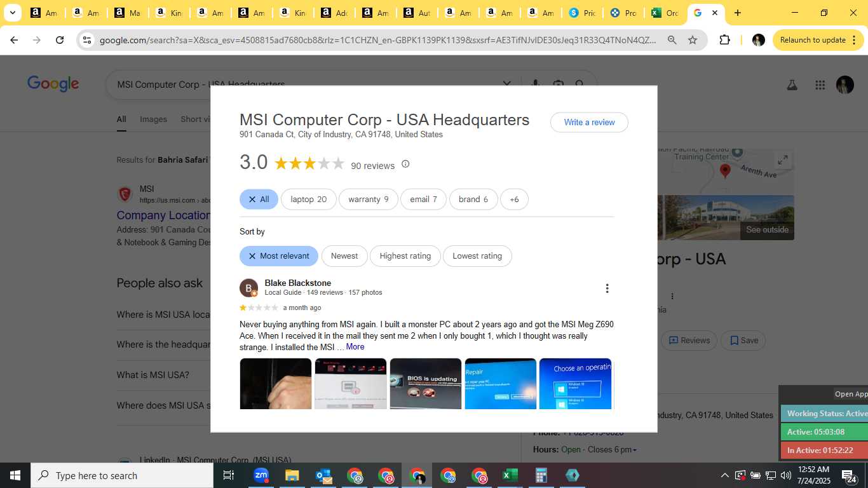Open the 'BIOS is updating' review photo
This screenshot has height=488, width=868.
click(426, 384)
